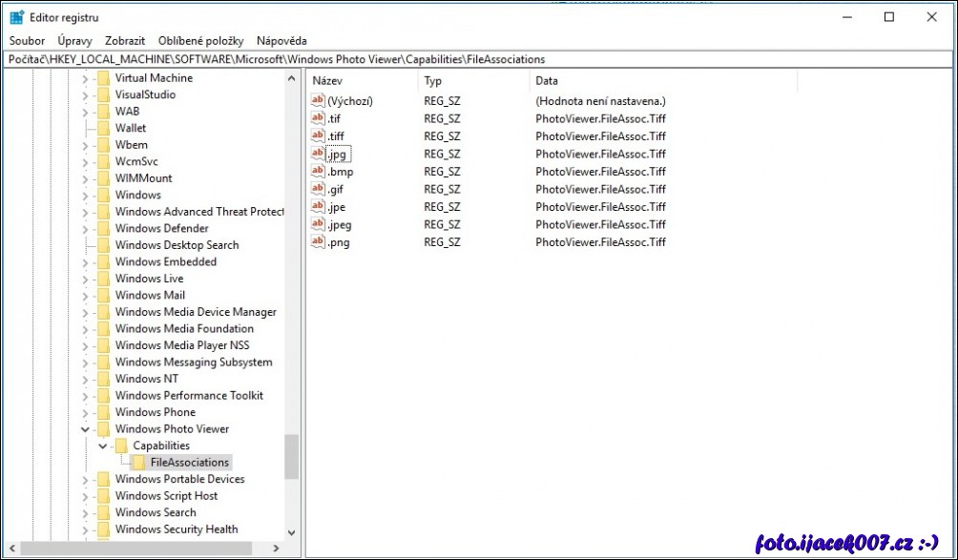Click the Registry Editor app icon in title bar

17,17
